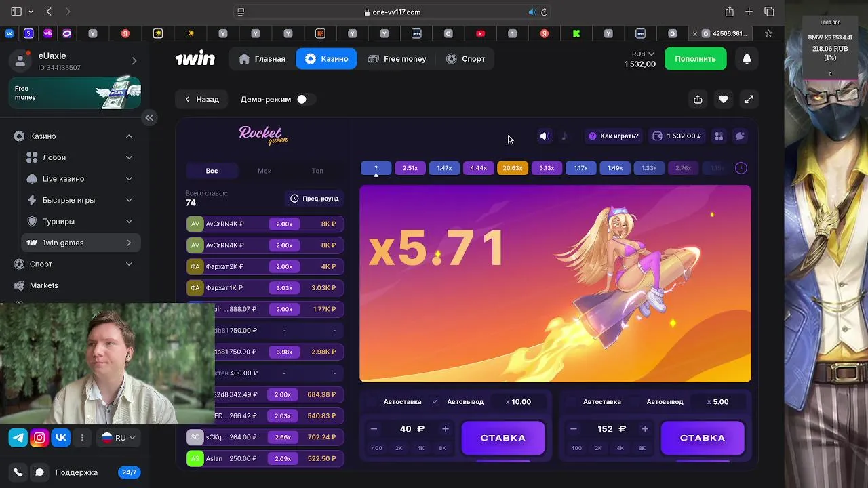Reload the page in Safari
Screen dimensions: 868x488
tap(544, 12)
